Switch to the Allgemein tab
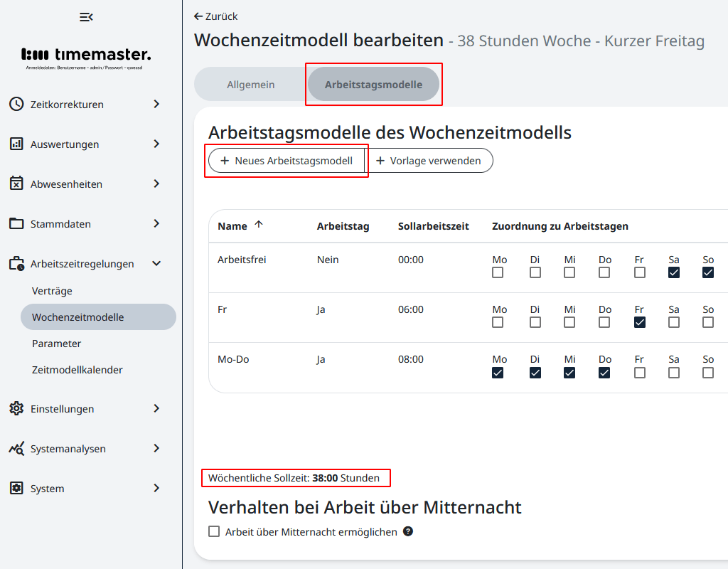Image resolution: width=728 pixels, height=569 pixels. [x=250, y=85]
